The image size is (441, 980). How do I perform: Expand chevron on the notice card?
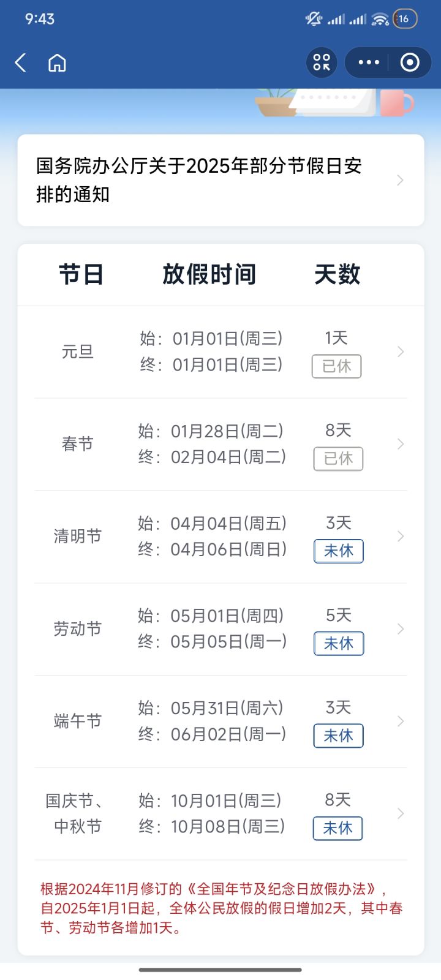point(400,180)
